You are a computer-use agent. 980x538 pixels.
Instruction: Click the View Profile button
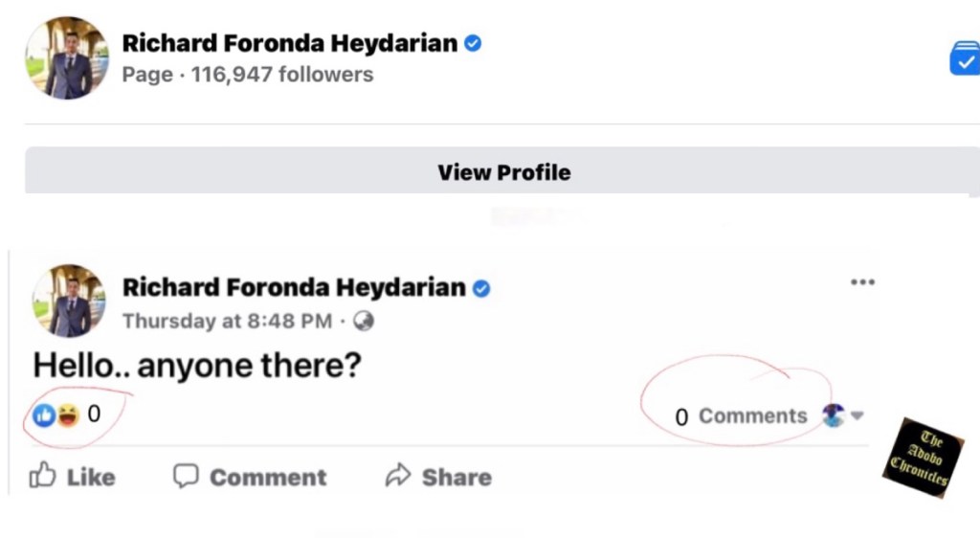coord(503,172)
